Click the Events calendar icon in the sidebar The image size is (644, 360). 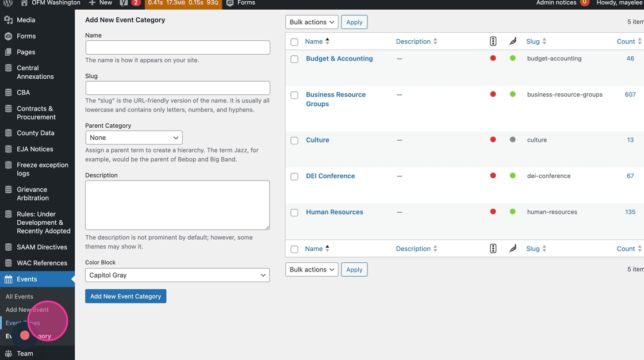8,279
